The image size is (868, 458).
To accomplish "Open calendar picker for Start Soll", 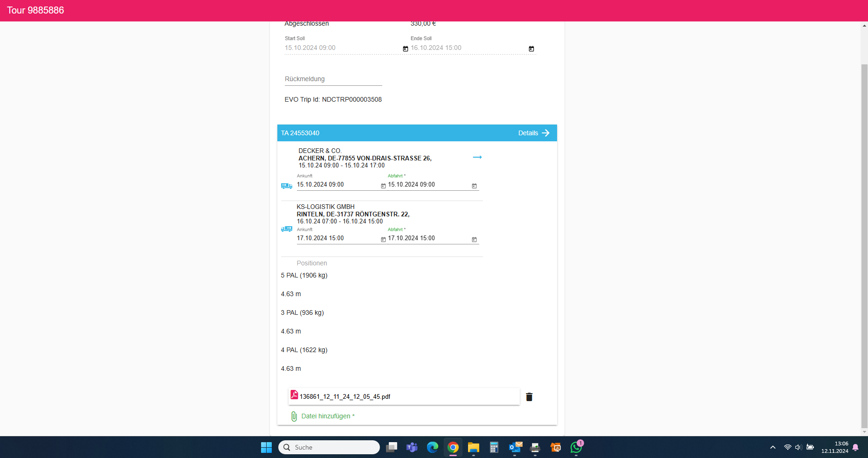I will 406,49.
